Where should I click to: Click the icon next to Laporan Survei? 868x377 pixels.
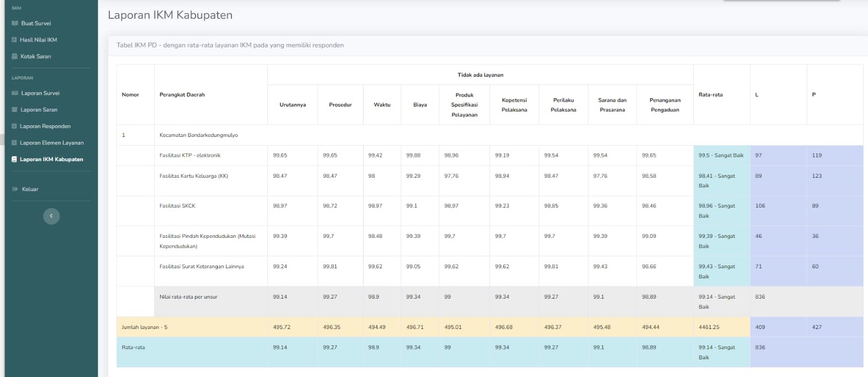pyautogui.click(x=15, y=93)
